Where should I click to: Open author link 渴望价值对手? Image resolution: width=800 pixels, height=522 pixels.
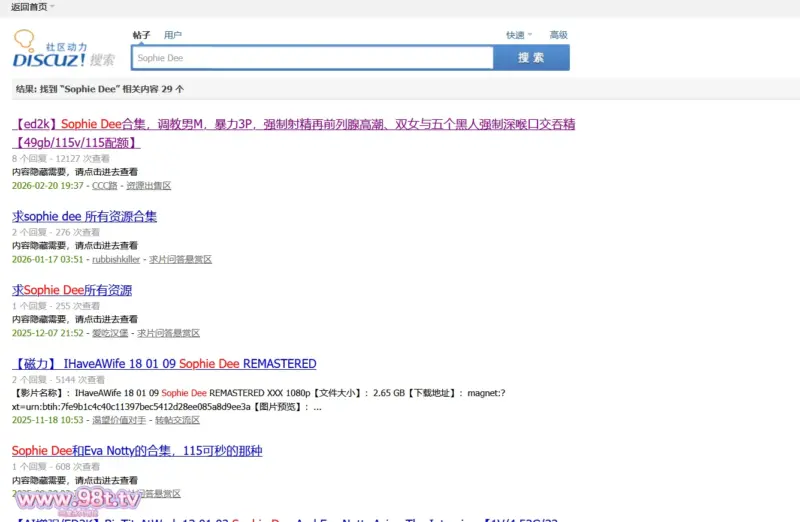pyautogui.click(x=119, y=420)
